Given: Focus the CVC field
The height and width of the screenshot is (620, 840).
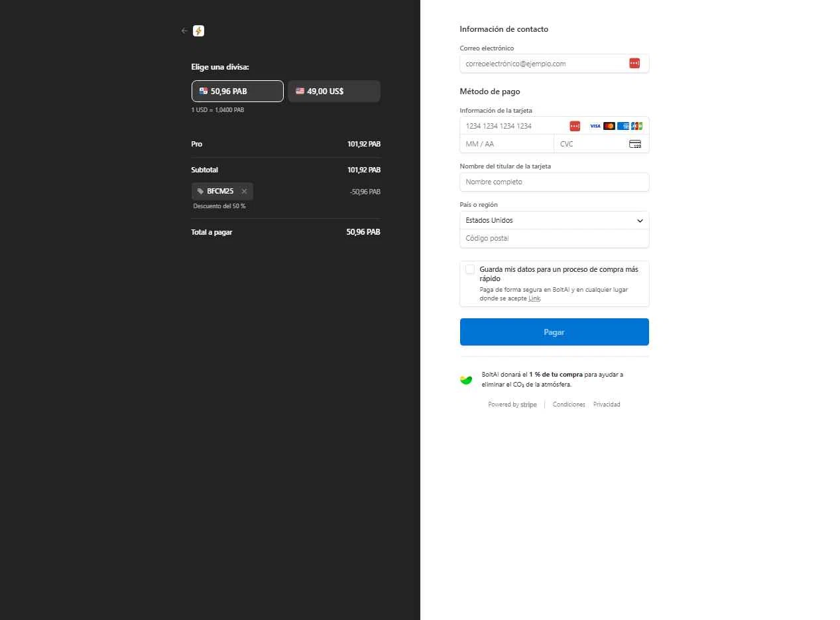Looking at the screenshot, I should (601, 144).
